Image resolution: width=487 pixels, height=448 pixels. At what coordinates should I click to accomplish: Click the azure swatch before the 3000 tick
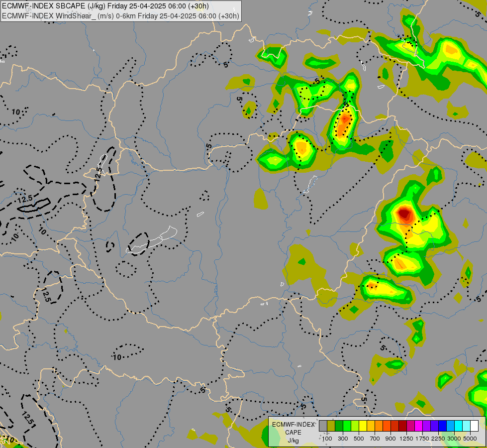click(x=451, y=426)
